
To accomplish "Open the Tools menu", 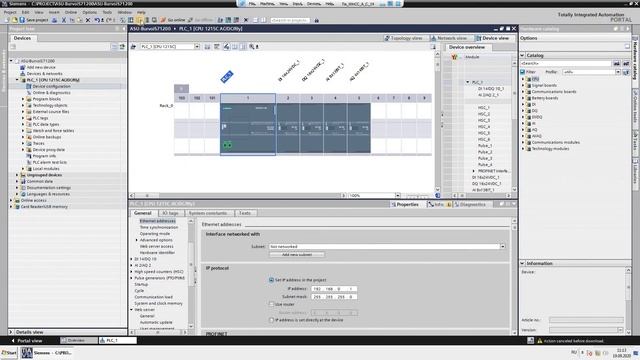I will 107,12.
